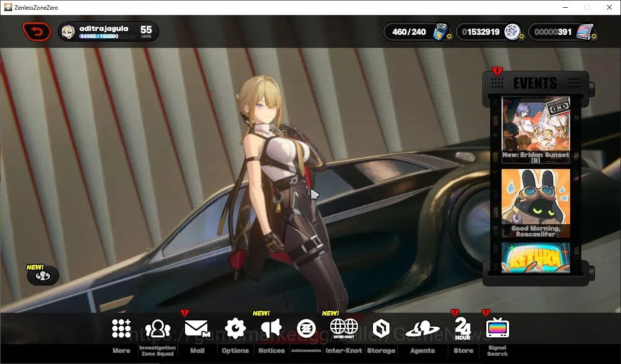Open the More grid menu icon
This screenshot has width=621, height=364.
coord(121,328)
